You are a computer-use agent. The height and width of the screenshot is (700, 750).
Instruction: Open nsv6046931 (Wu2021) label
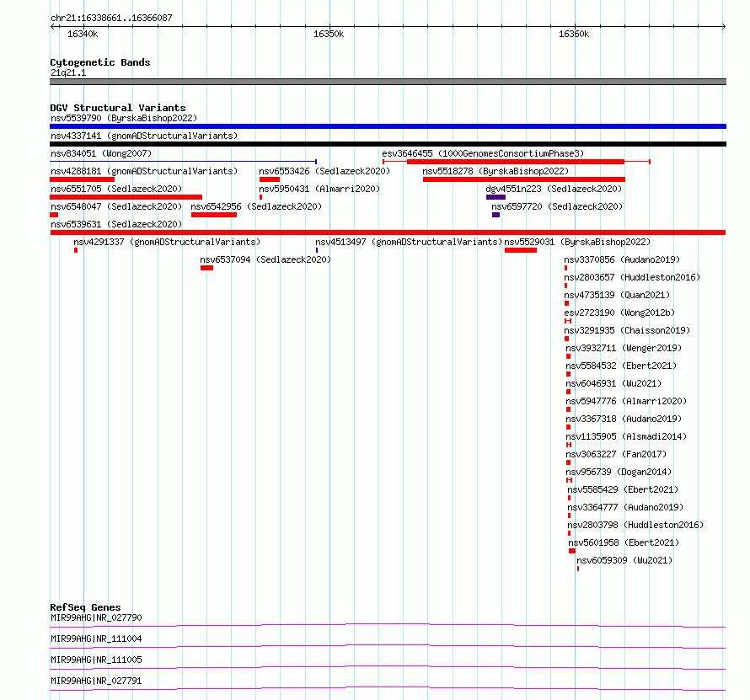tap(613, 383)
